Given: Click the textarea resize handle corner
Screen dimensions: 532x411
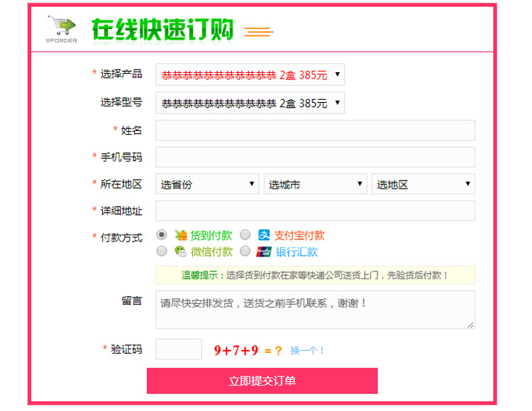Looking at the screenshot, I should pos(470,325).
